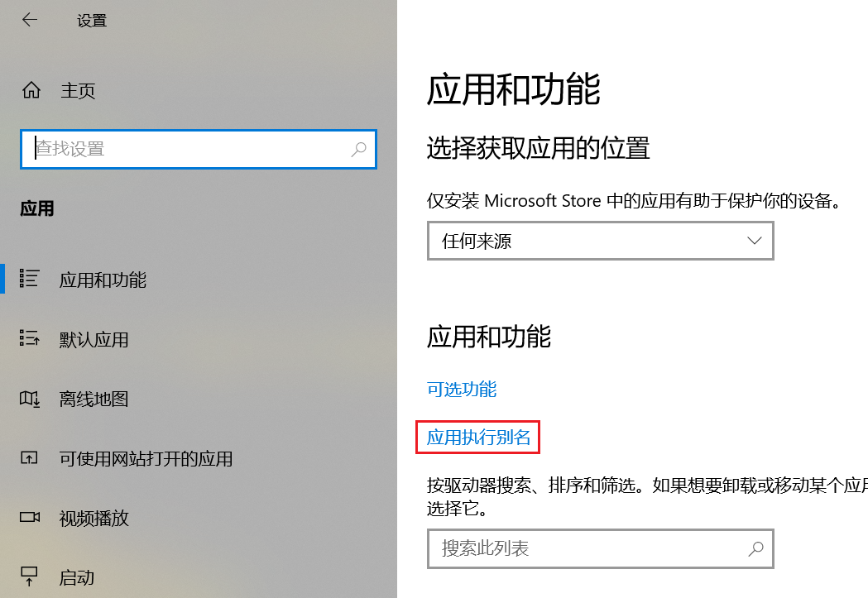
Task: Click the magnifier icon in 查找设置 box
Action: 358,150
